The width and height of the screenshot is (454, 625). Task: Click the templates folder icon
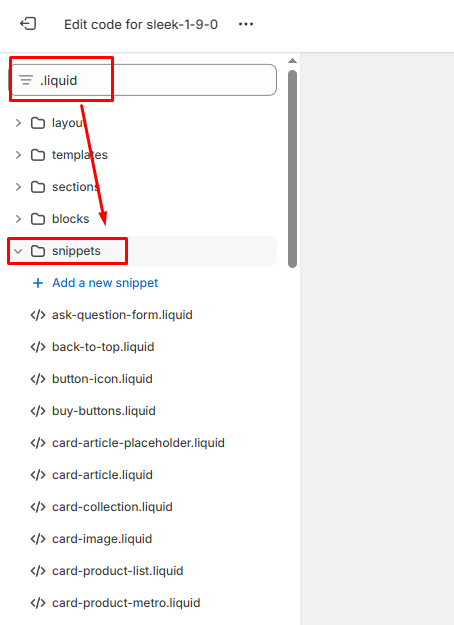point(38,155)
